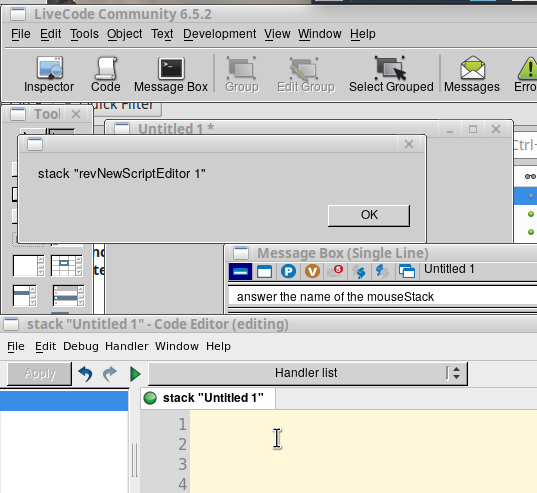The width and height of the screenshot is (537, 493).
Task: Select the stack "Untitled 1" script tab
Action: click(x=208, y=398)
